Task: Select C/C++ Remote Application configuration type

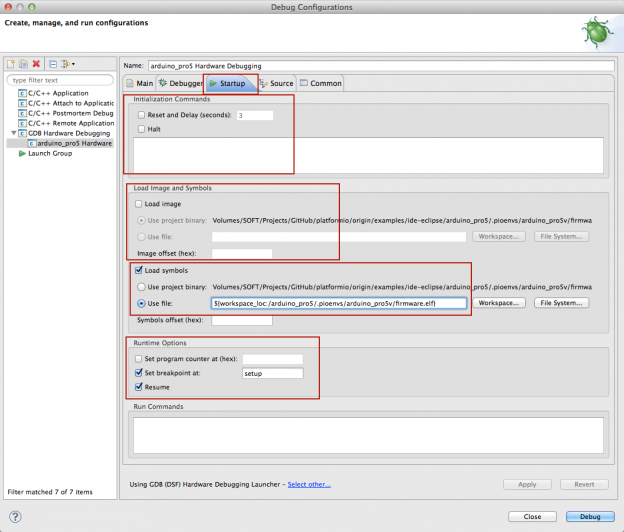Action: 68,123
